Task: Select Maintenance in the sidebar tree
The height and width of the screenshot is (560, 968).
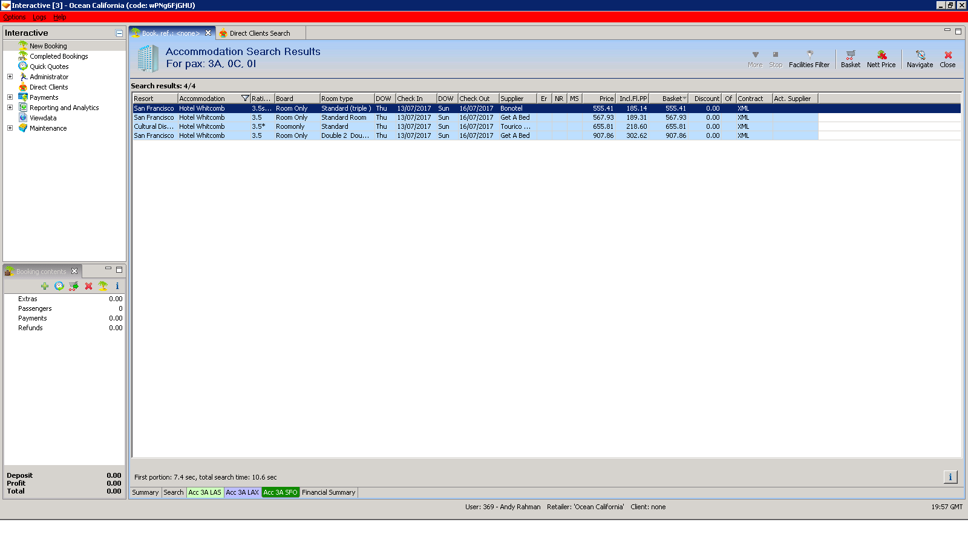Action: [x=48, y=128]
